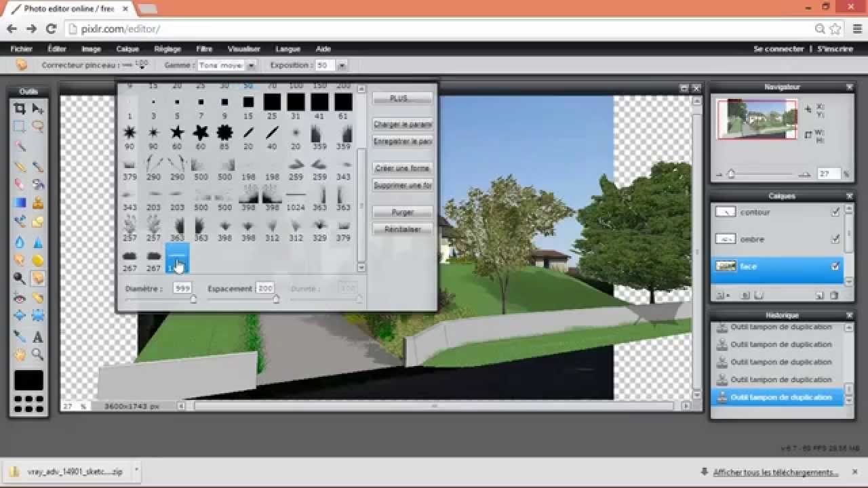Click the browser reload button
Viewport: 868px width, 488px height.
tap(51, 28)
